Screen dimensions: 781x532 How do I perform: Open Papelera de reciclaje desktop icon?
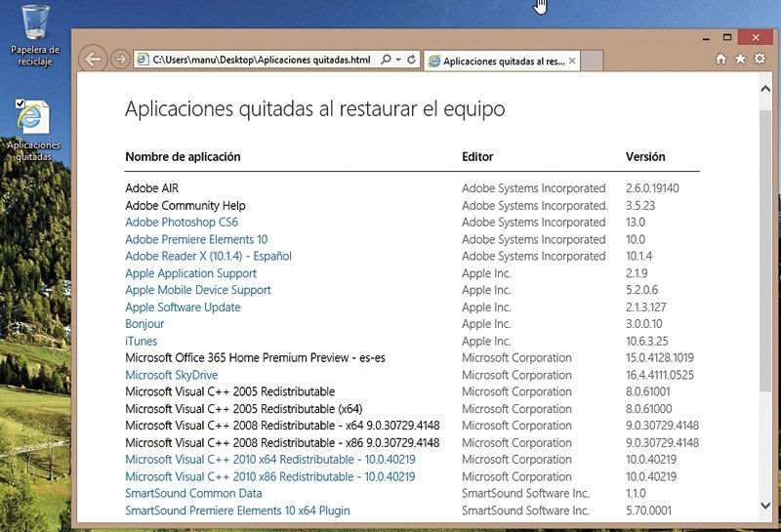(x=35, y=35)
